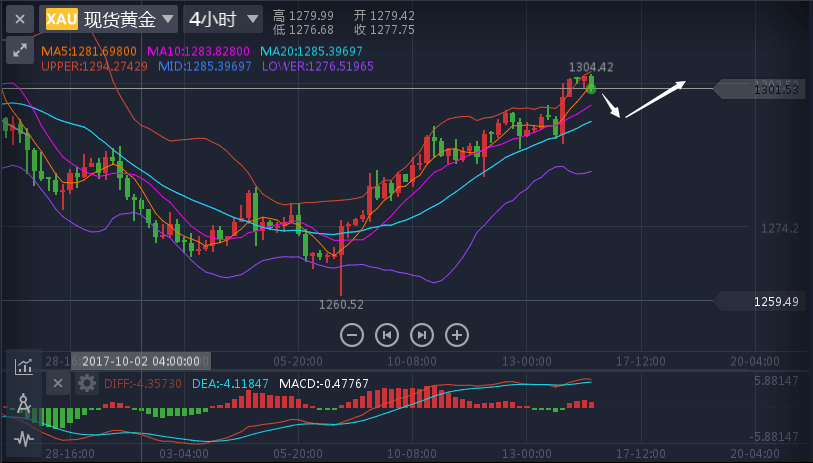The image size is (813, 463).
Task: Click the UPPER Bollinger band label
Action: tap(94, 66)
